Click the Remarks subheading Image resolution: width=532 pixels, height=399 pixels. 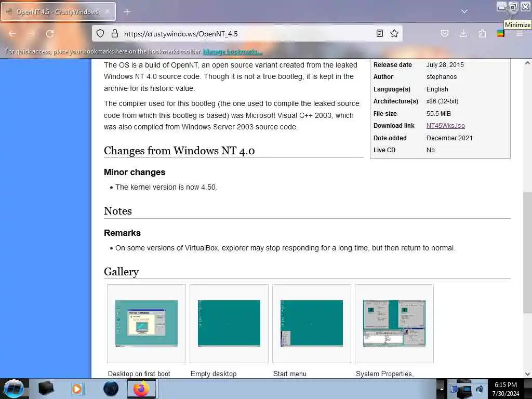122,233
